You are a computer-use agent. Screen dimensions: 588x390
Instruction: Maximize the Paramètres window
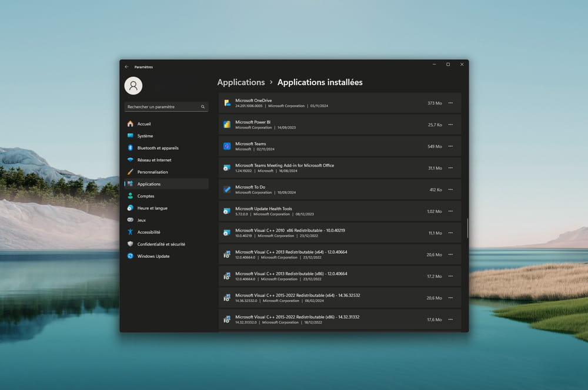click(x=447, y=65)
